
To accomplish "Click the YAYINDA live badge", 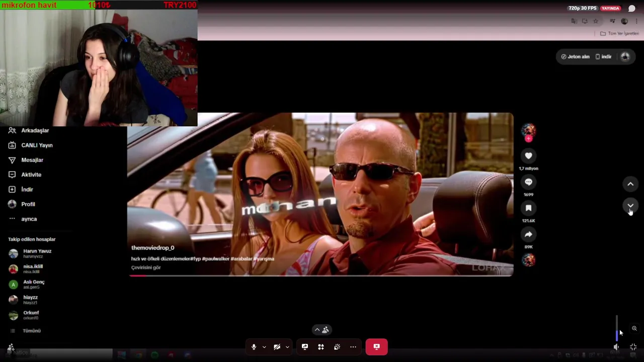I will point(611,9).
